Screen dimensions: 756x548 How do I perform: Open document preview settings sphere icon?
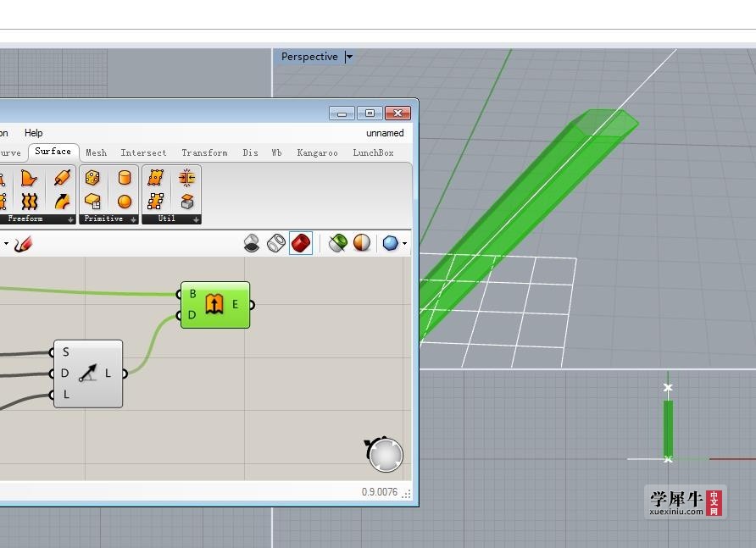pos(362,243)
